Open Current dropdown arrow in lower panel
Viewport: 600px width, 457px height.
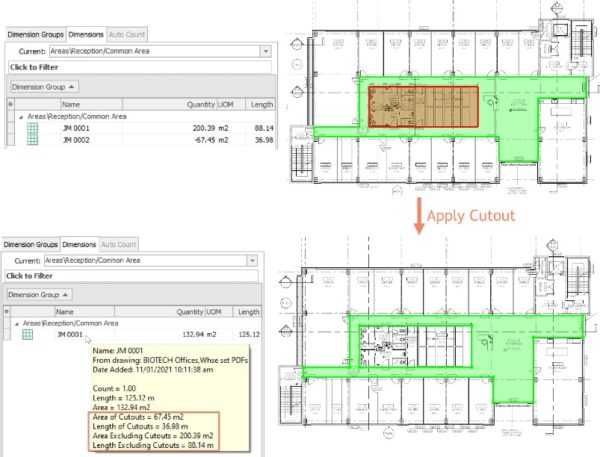(x=253, y=261)
